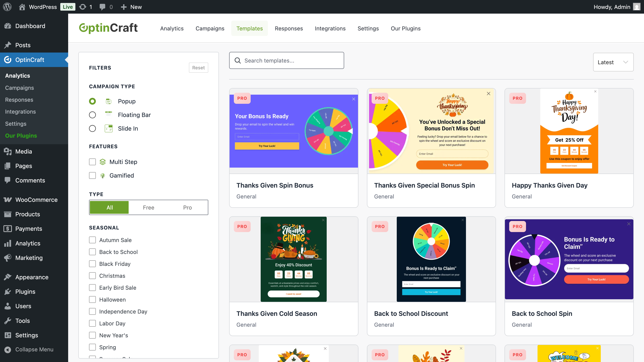Switch to the Campaigns tab
Screen dimensions: 644x362
(x=210, y=29)
